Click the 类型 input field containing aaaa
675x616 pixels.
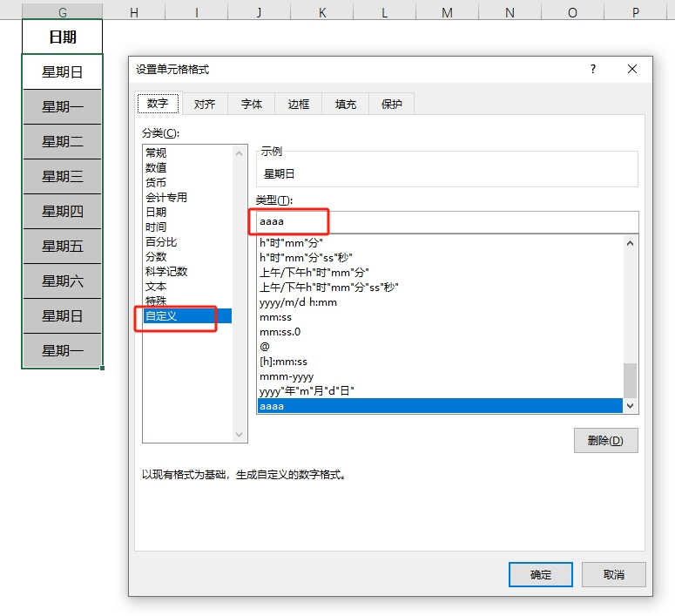[448, 222]
